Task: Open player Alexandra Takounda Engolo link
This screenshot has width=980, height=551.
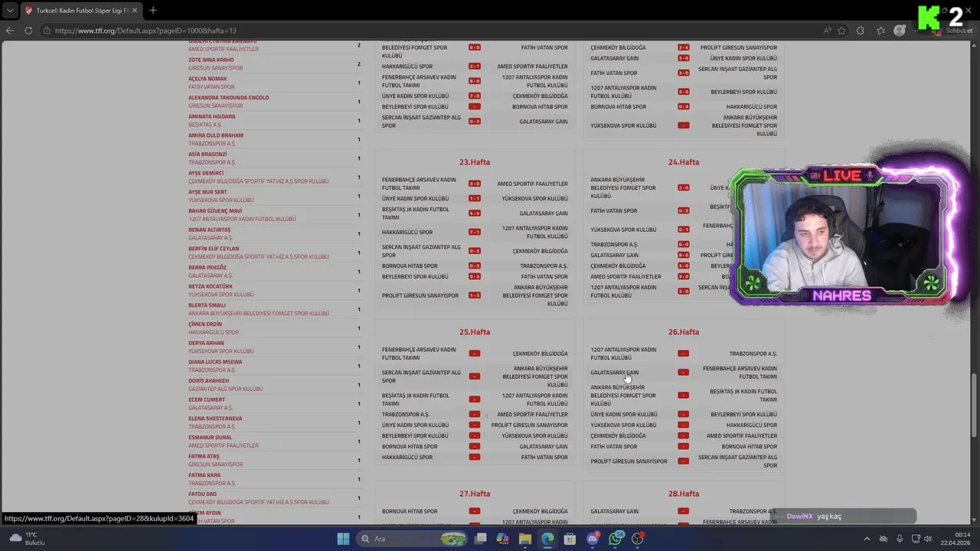Action: (x=228, y=98)
